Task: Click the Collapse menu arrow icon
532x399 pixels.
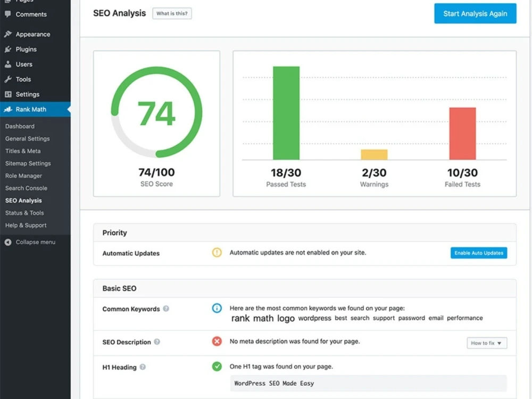Action: point(8,242)
